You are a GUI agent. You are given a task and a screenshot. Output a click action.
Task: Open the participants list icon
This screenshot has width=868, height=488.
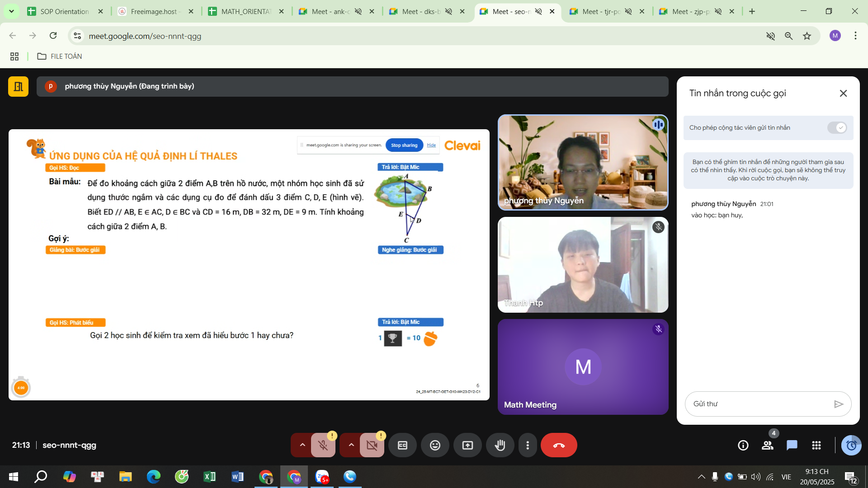coord(768,446)
